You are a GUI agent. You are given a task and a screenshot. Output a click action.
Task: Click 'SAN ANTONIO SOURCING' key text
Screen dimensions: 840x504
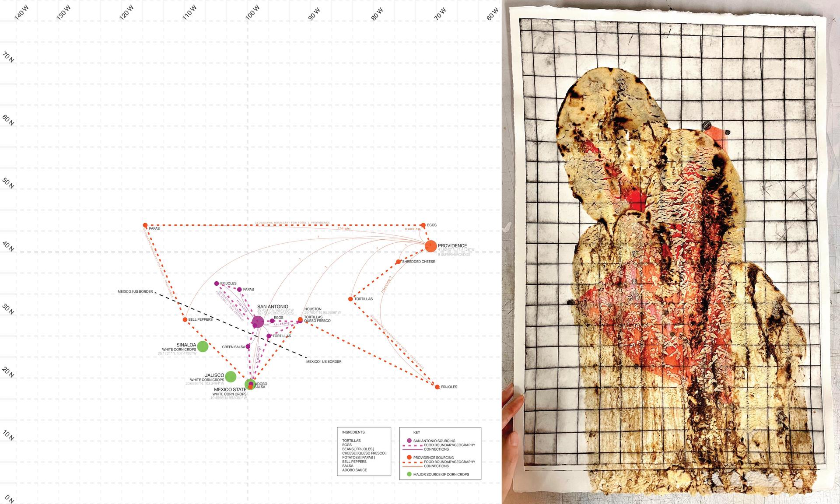pyautogui.click(x=434, y=441)
